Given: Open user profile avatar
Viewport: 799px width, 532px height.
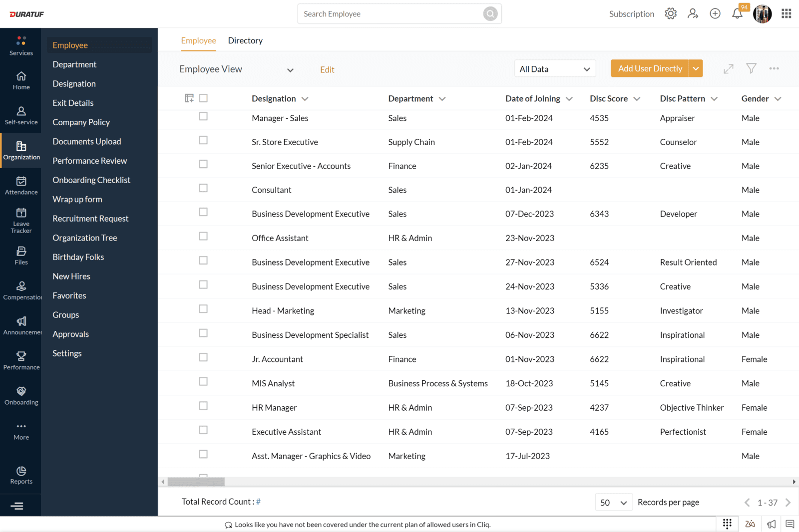Looking at the screenshot, I should pos(763,14).
